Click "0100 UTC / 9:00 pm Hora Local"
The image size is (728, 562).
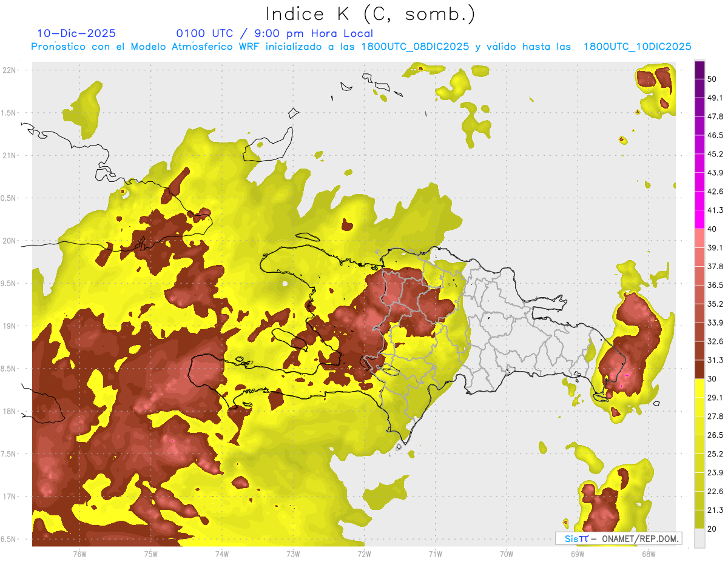[275, 34]
